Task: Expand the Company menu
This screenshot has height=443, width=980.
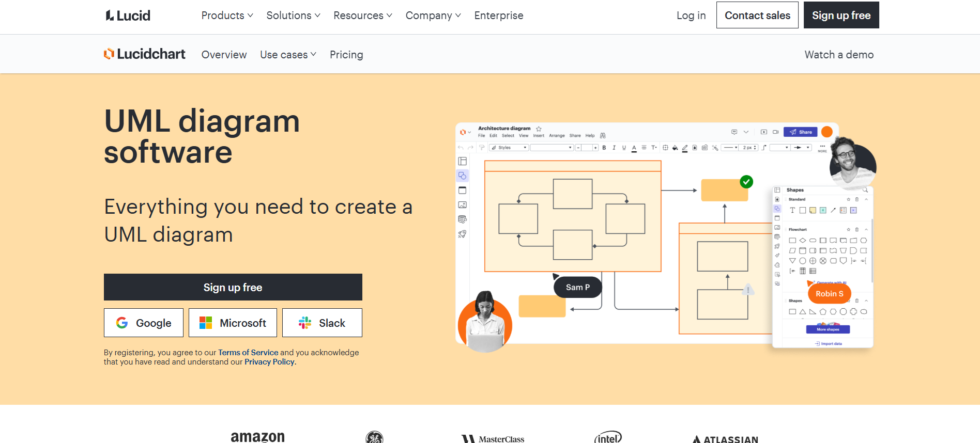Action: point(433,15)
